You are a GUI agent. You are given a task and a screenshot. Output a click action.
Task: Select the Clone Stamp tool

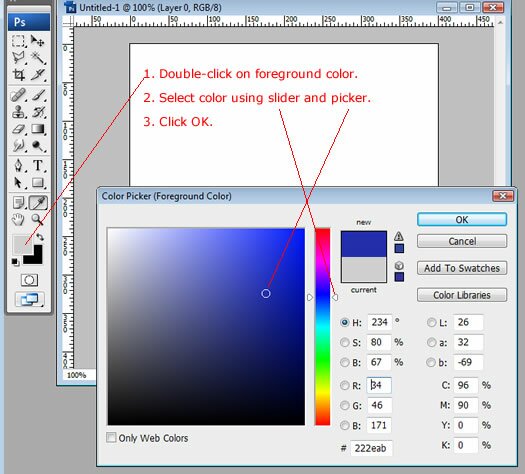(x=18, y=112)
